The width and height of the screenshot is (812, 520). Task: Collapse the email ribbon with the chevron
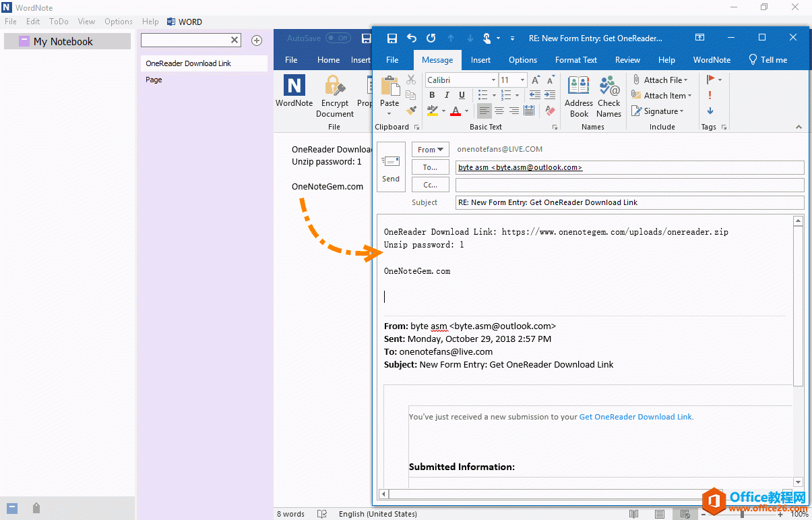[799, 127]
